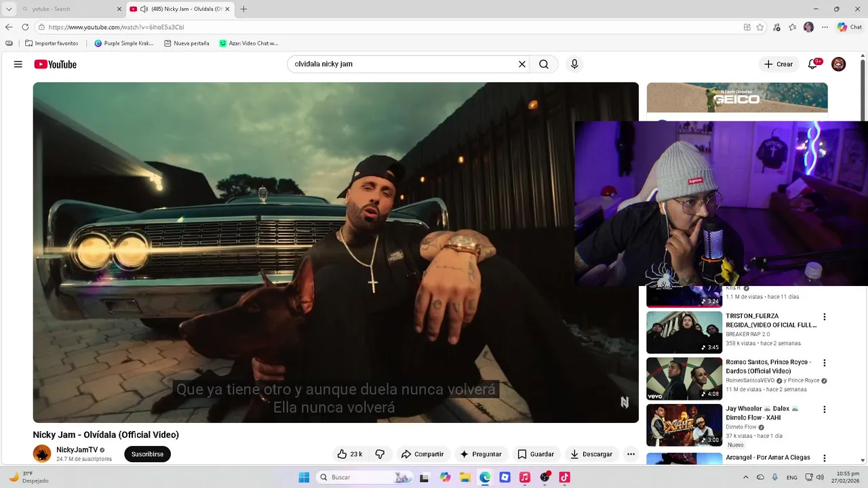
Task: Add this page to favorites star
Action: tap(760, 27)
